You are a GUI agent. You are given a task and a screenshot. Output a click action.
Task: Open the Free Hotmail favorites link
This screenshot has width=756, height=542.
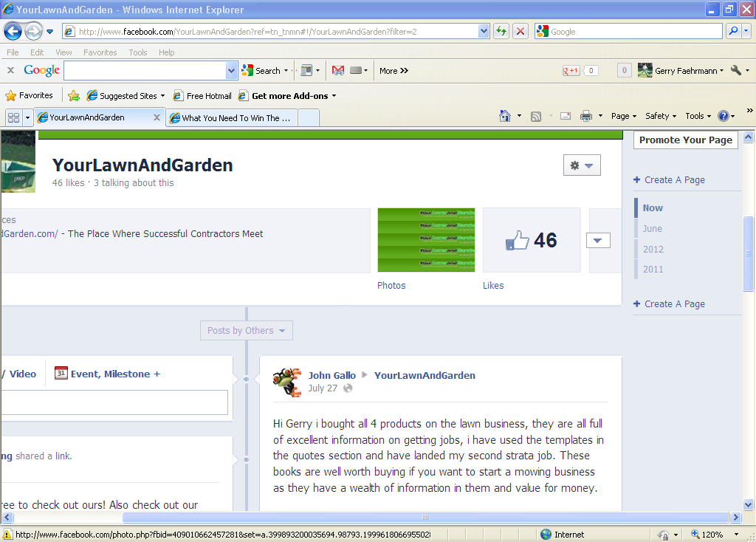[x=202, y=95]
